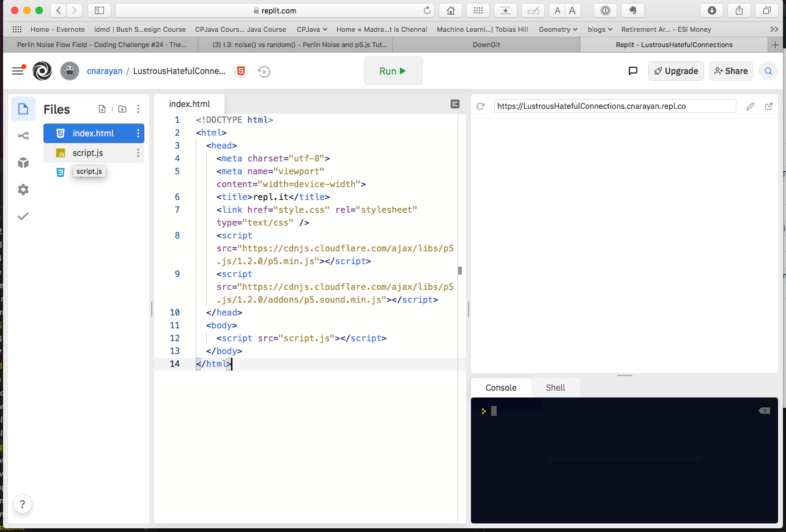The image size is (786, 532).
Task: Click the Share button in Replit header
Action: [731, 71]
